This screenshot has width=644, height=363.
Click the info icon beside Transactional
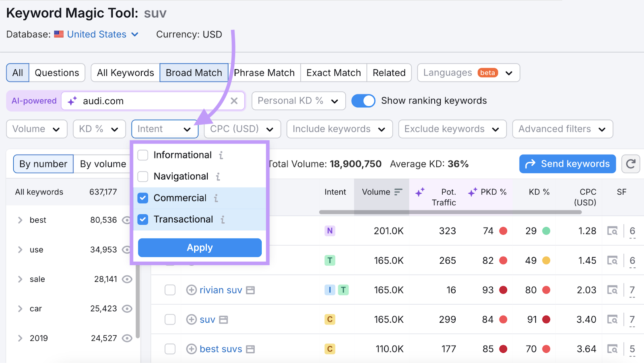click(223, 219)
